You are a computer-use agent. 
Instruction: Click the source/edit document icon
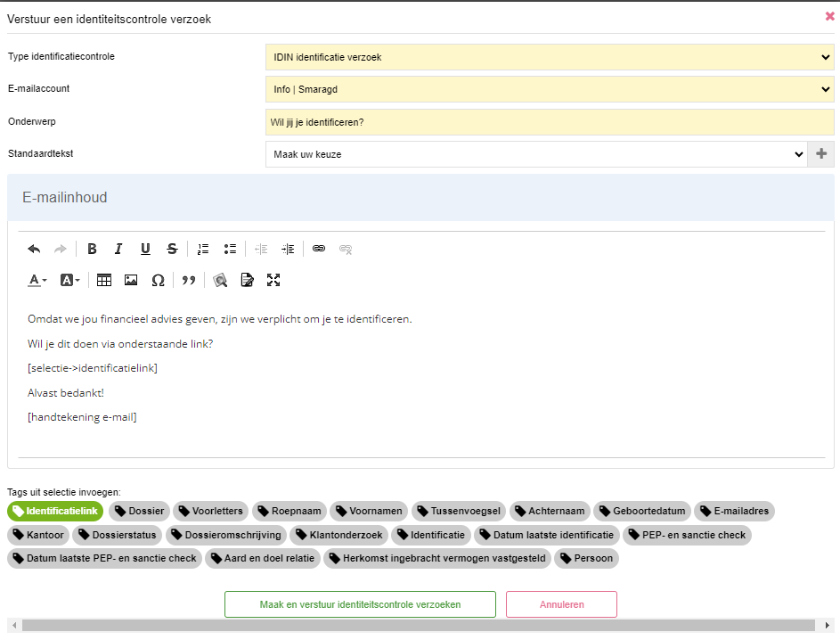click(x=247, y=281)
